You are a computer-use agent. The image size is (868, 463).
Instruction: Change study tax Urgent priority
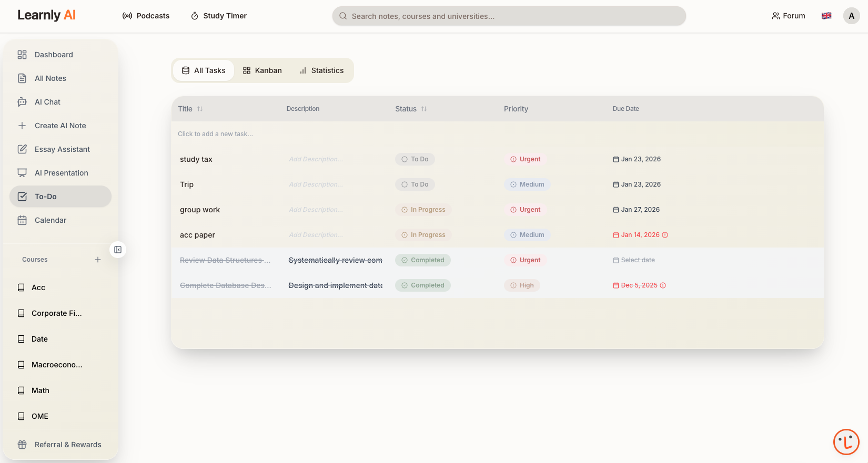click(525, 159)
